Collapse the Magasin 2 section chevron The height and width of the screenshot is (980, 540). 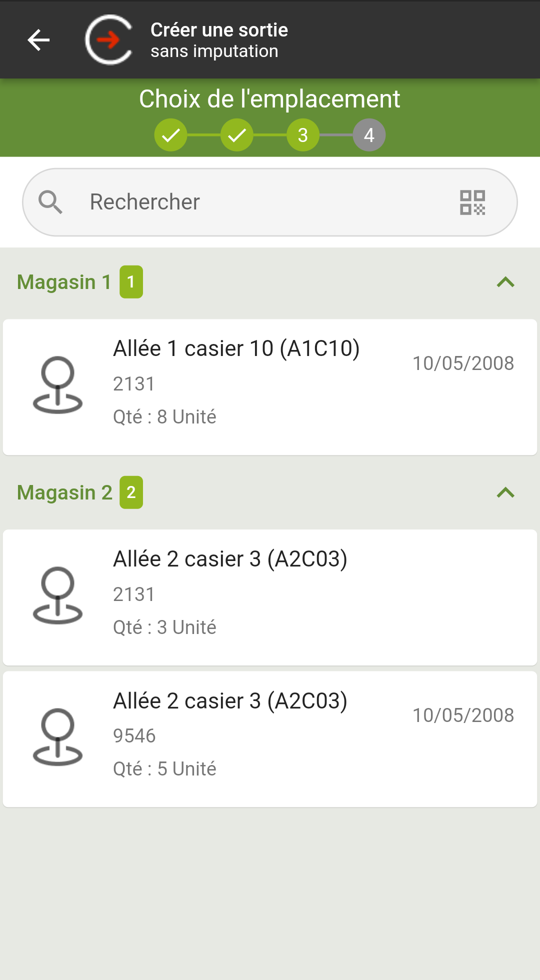505,493
